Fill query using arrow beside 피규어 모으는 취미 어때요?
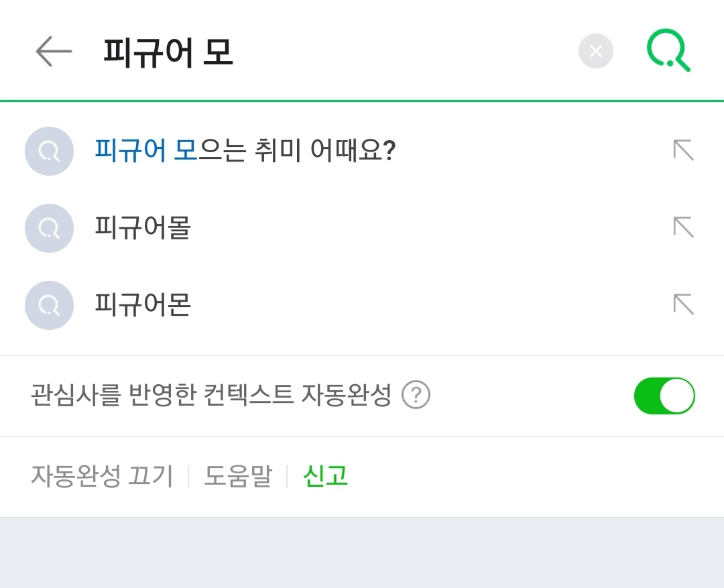The height and width of the screenshot is (588, 724). [x=683, y=150]
